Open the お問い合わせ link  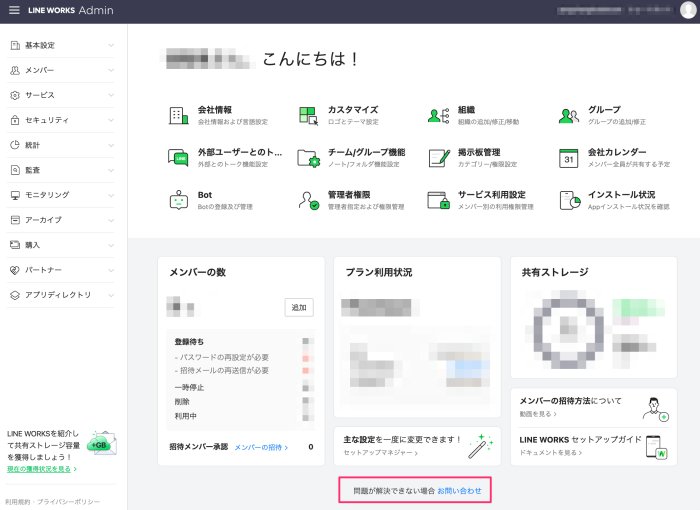tap(459, 491)
